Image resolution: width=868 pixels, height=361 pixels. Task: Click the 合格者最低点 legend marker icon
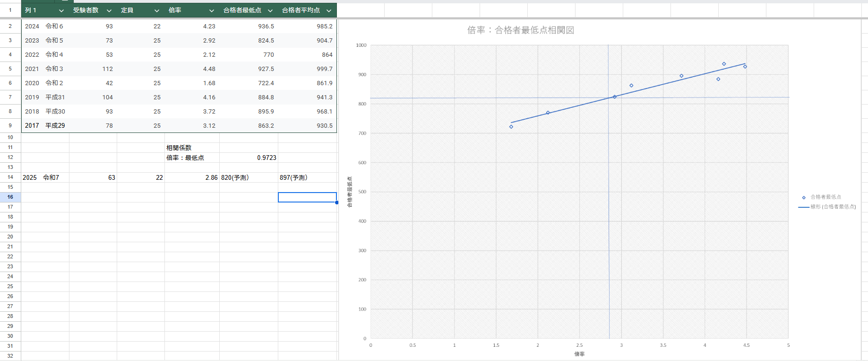pyautogui.click(x=804, y=197)
